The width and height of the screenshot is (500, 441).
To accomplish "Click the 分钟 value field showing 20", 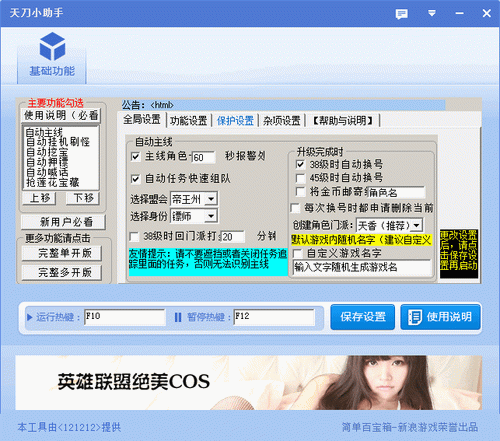I will click(x=233, y=237).
